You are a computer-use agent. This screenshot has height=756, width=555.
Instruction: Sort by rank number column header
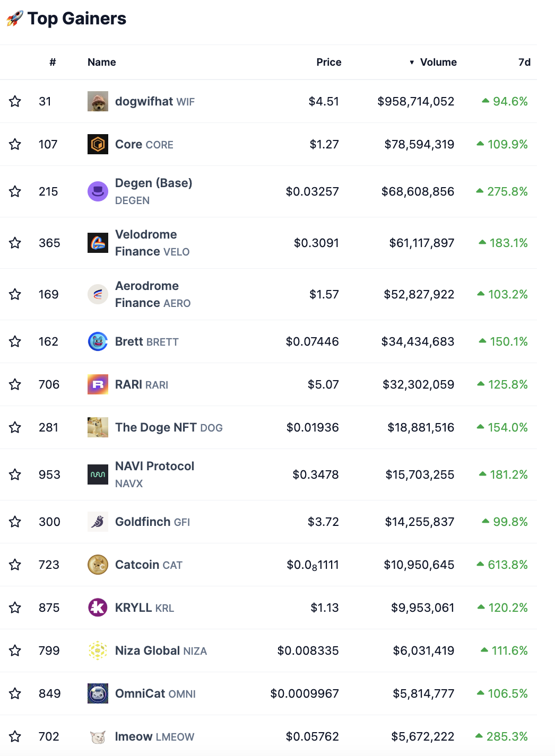[53, 62]
